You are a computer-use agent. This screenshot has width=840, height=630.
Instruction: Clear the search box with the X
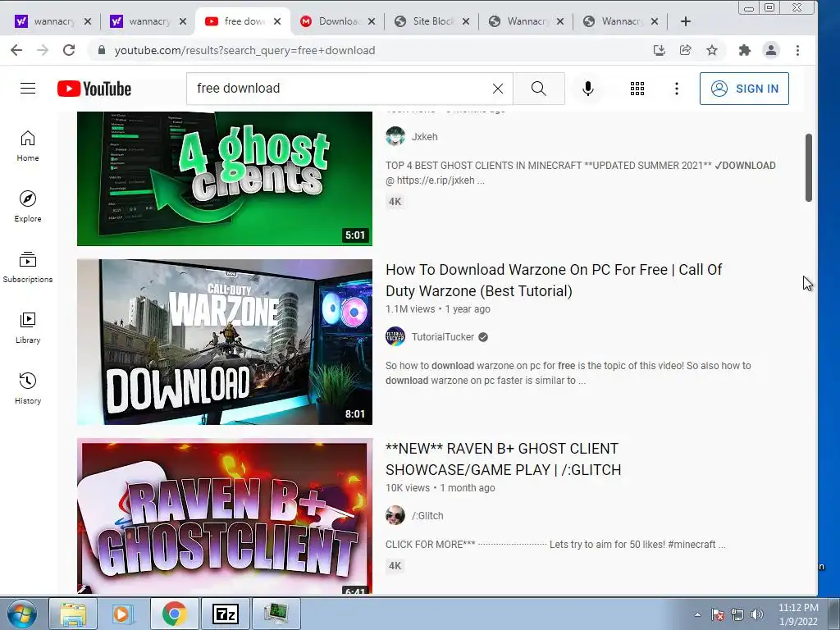coord(498,89)
